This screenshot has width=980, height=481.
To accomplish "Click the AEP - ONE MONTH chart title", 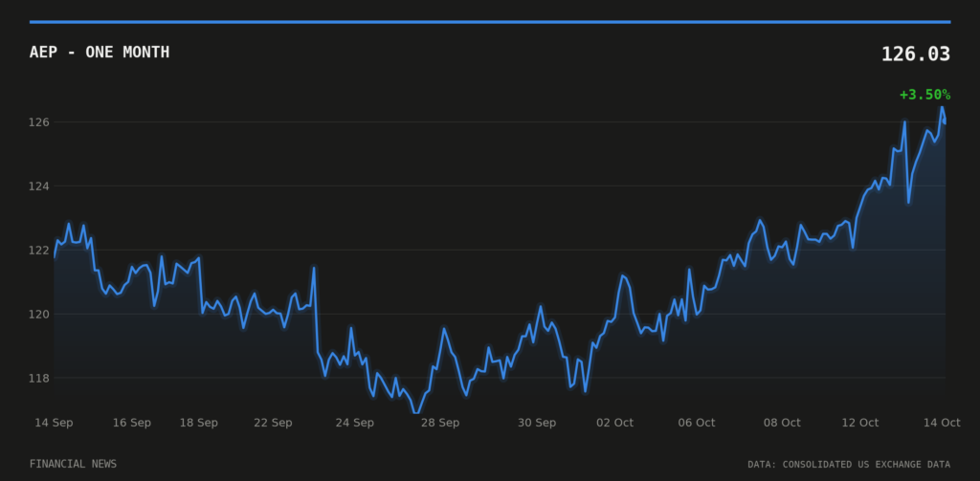I will [x=100, y=52].
